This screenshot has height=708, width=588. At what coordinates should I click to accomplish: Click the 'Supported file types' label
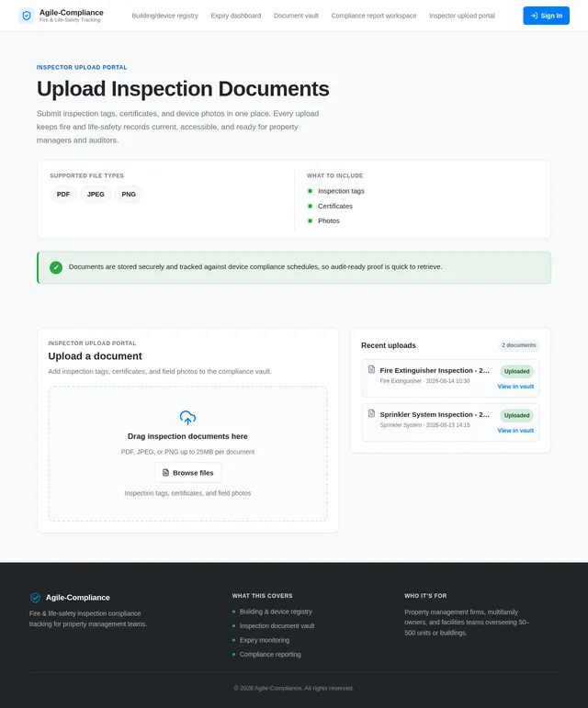[x=86, y=175]
